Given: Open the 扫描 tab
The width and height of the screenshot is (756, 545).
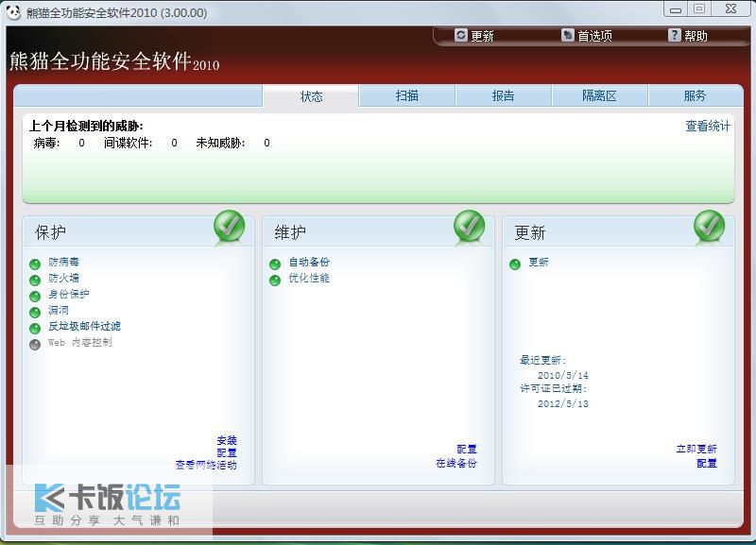Looking at the screenshot, I should (407, 96).
